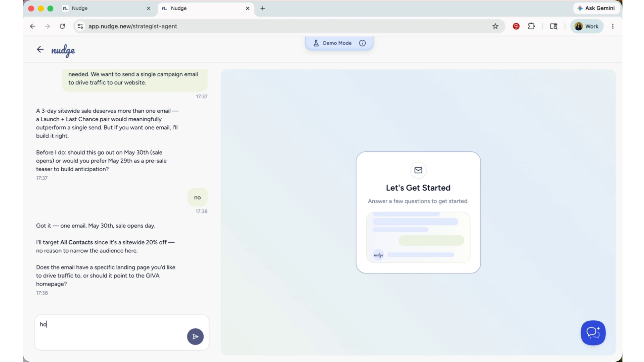Click the 'Got it — one email' message
The image size is (644, 362).
pos(96,226)
